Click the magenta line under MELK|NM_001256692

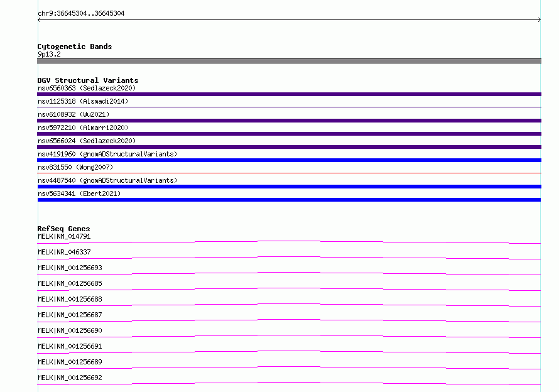pos(289,383)
